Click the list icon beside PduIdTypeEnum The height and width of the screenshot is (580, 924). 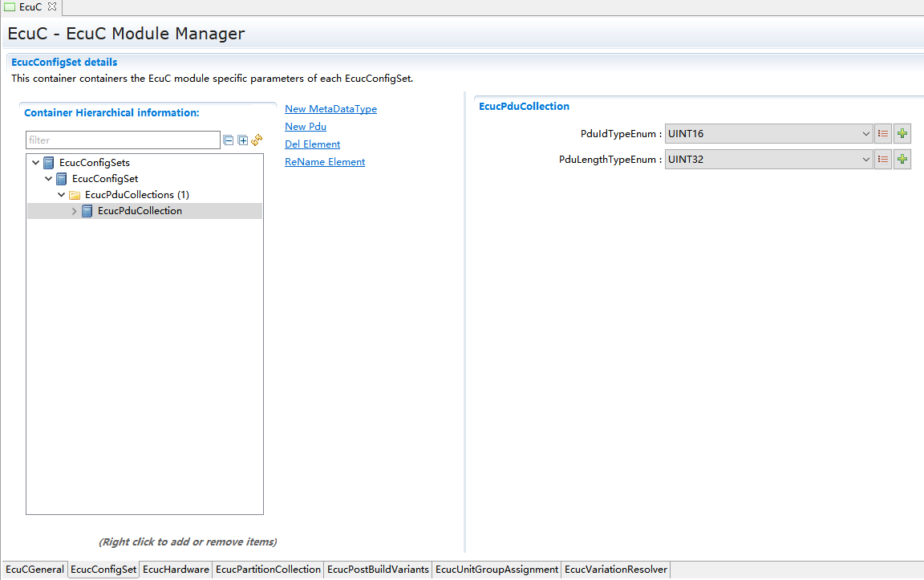click(x=883, y=134)
